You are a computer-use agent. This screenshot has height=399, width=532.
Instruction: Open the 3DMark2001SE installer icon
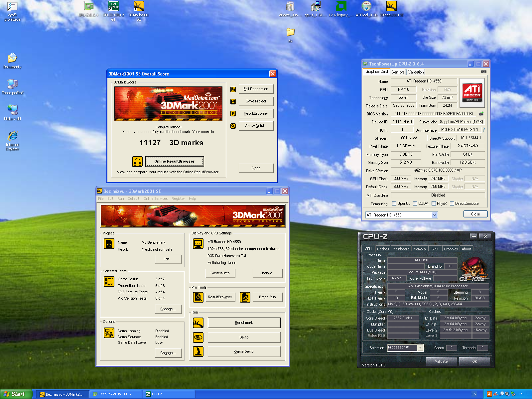point(391,9)
